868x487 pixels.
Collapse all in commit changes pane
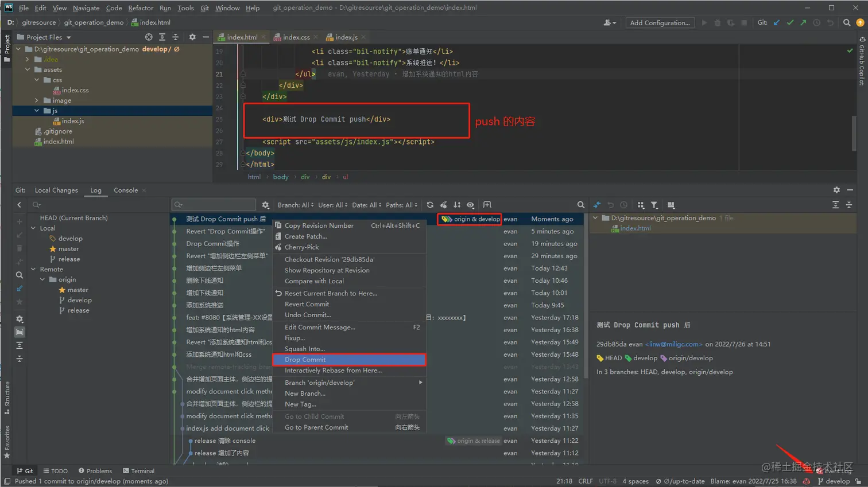[849, 205]
